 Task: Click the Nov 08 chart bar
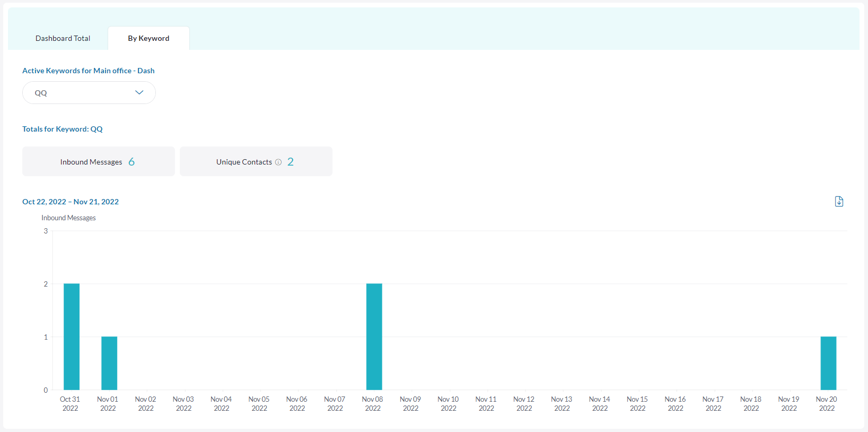coord(374,336)
